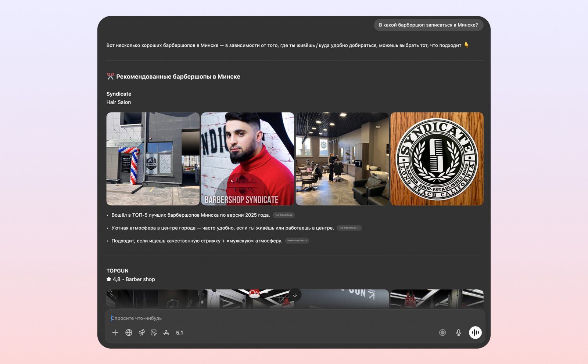This screenshot has height=364, width=588.
Task: Start dictation with the microphone icon
Action: (459, 332)
